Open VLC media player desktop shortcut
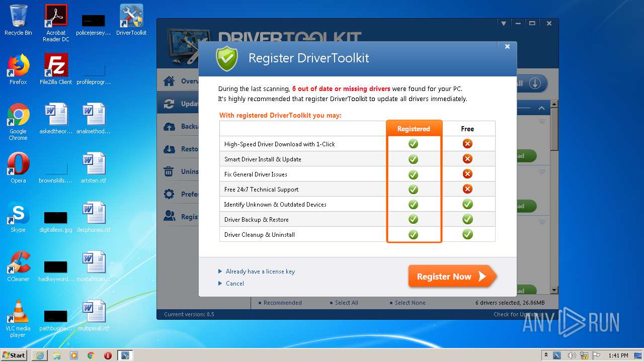This screenshot has width=644, height=362. [x=18, y=319]
